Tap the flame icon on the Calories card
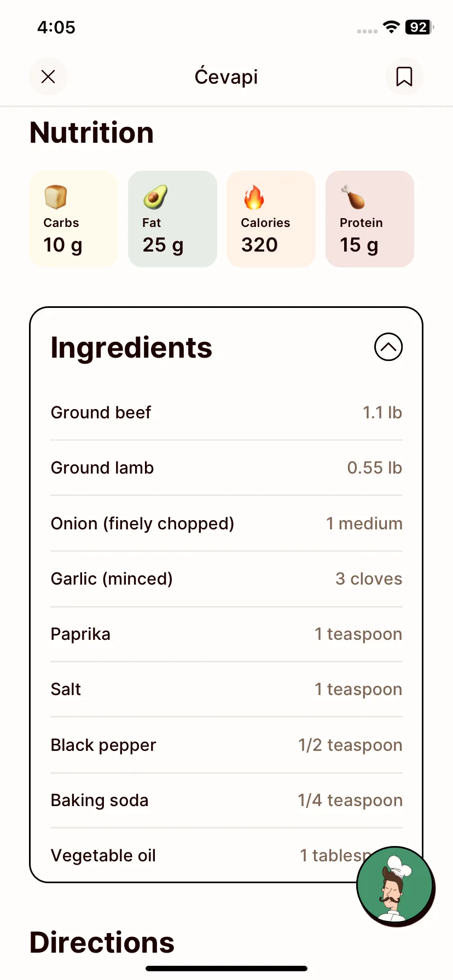The width and height of the screenshot is (453, 980). click(x=254, y=197)
